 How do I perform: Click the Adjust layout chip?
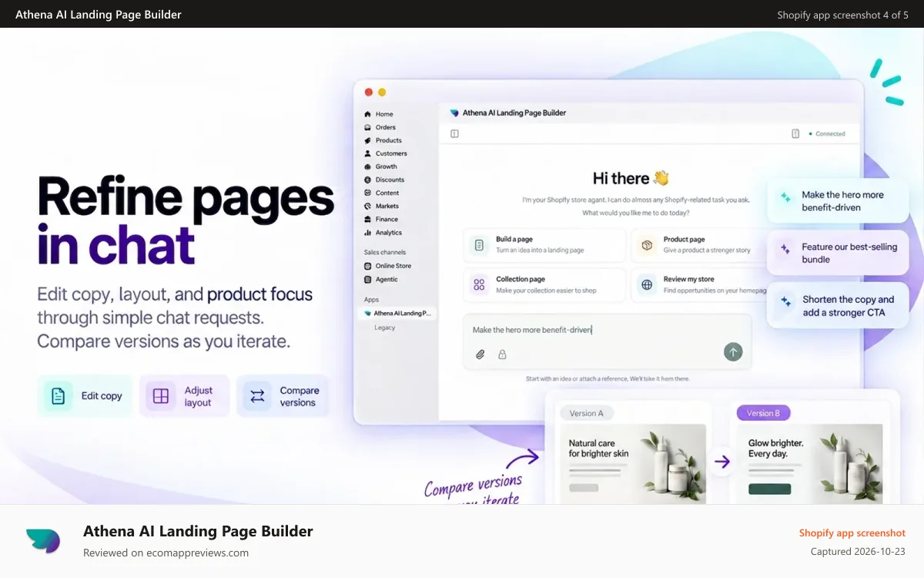pyautogui.click(x=184, y=396)
